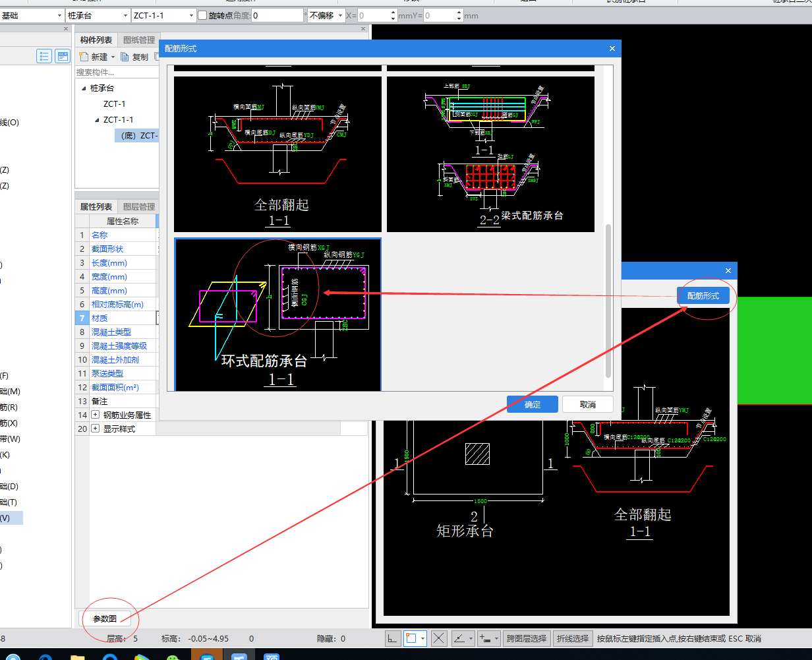Click the angle line drawing icon
This screenshot has height=660, width=812.
click(459, 638)
